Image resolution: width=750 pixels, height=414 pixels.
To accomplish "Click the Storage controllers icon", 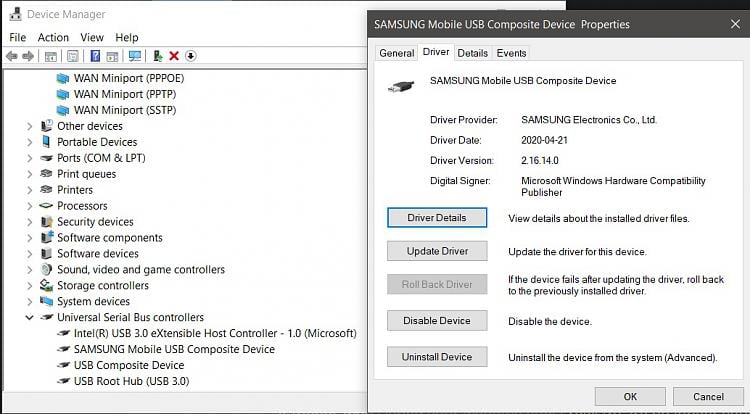I will 46,285.
